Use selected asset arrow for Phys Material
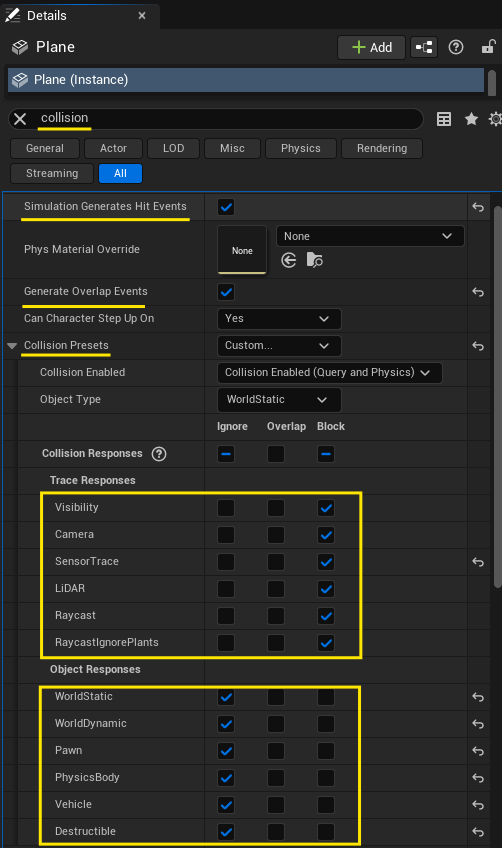502x848 pixels. pyautogui.click(x=289, y=261)
